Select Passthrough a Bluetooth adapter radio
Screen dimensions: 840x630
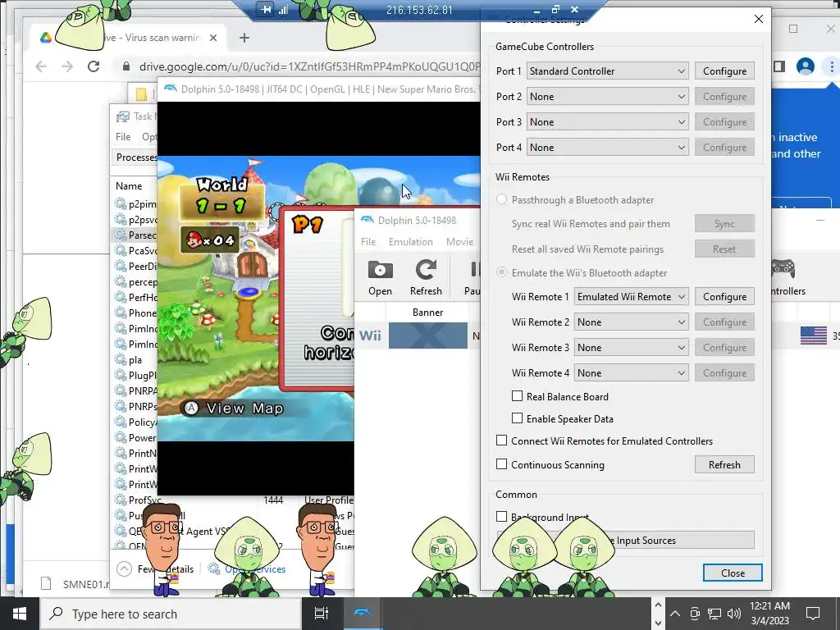(x=501, y=200)
